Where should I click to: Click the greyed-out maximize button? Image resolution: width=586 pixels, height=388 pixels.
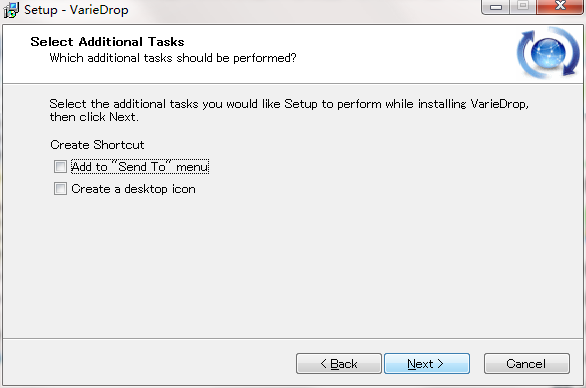pyautogui.click(x=522, y=6)
